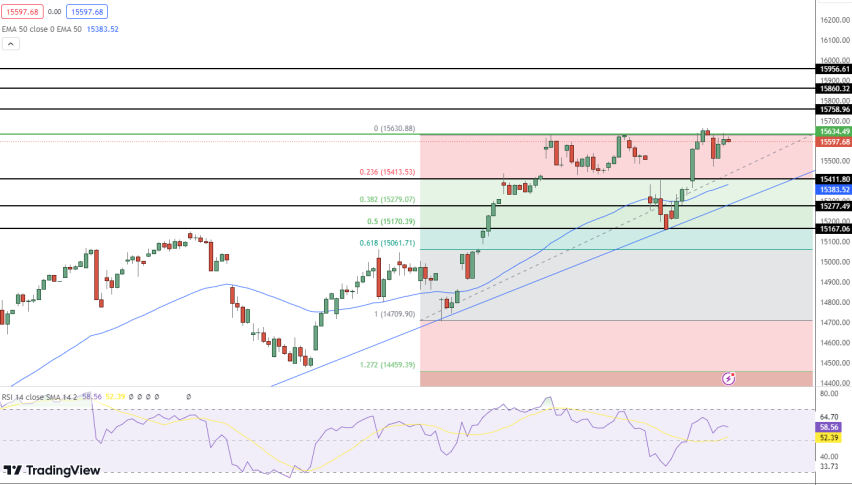Select the 15411.80 horizontal line price label
This screenshot has height=485, width=852.
(834, 179)
